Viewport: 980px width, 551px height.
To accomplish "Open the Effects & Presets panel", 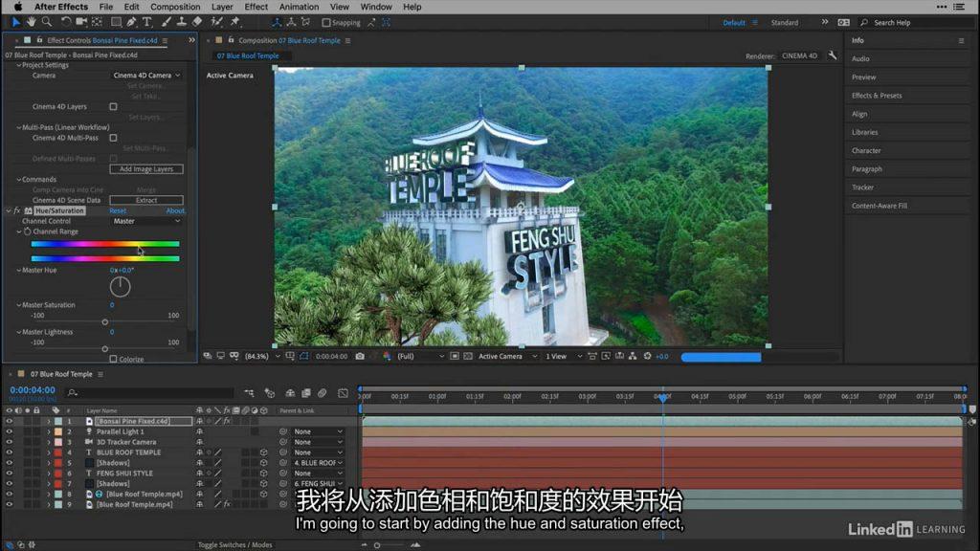I will (x=877, y=96).
